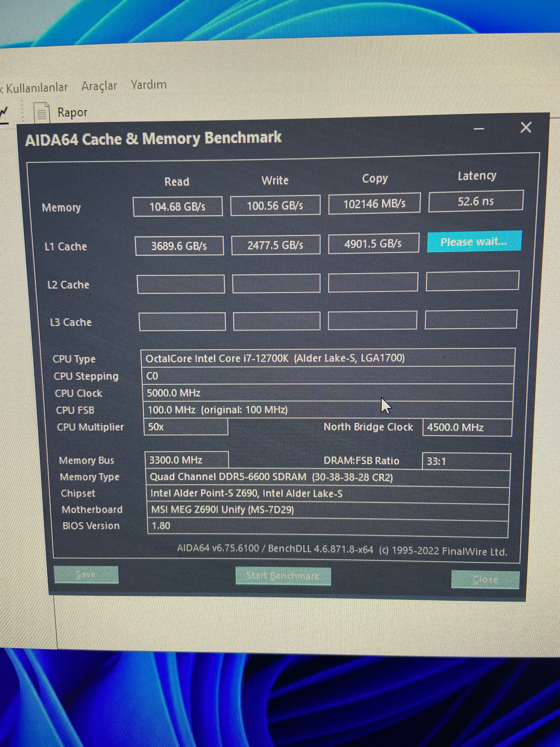Click the empty L2 Cache Copy field
The image size is (560, 747).
tap(373, 282)
